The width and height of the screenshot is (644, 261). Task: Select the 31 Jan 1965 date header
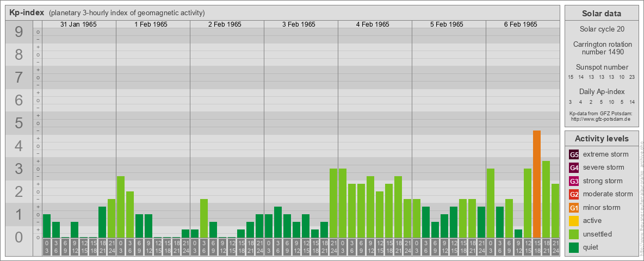pyautogui.click(x=78, y=24)
